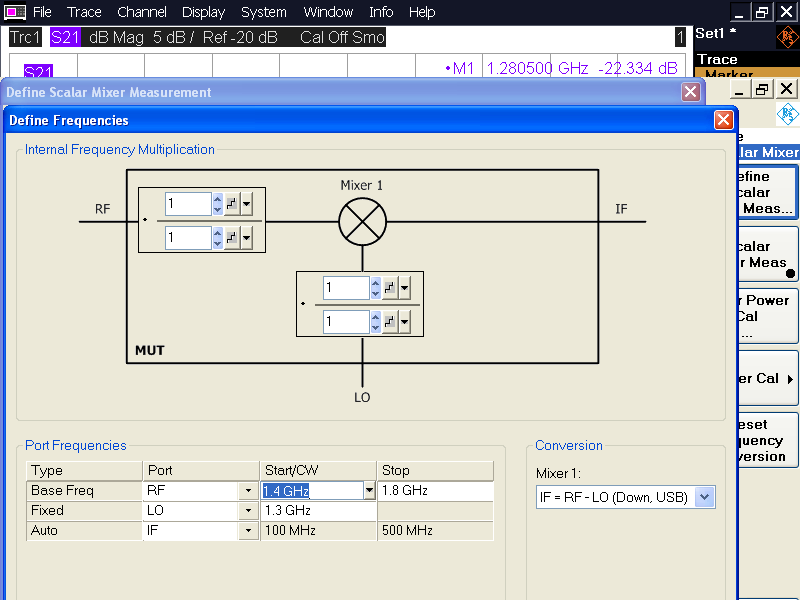Open the Auto port IF dropdown
800x600 pixels.
(248, 531)
